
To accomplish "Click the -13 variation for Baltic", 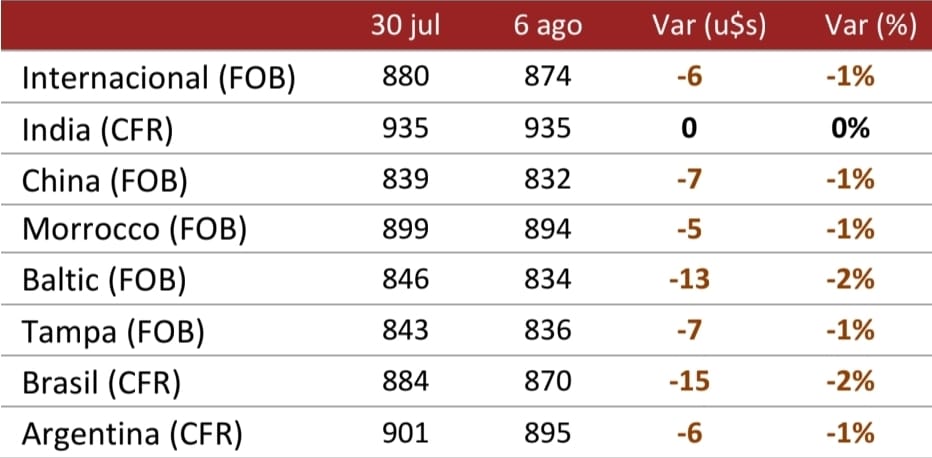I will [689, 279].
